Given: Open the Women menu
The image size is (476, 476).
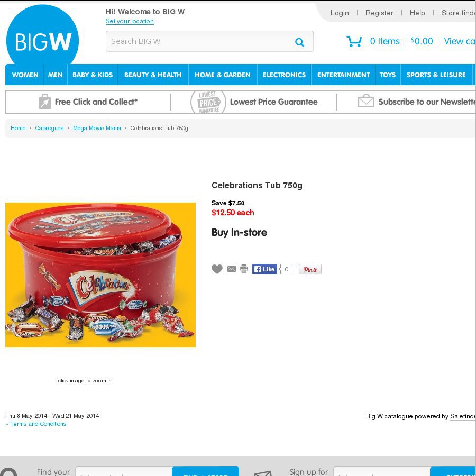Looking at the screenshot, I should tap(25, 75).
